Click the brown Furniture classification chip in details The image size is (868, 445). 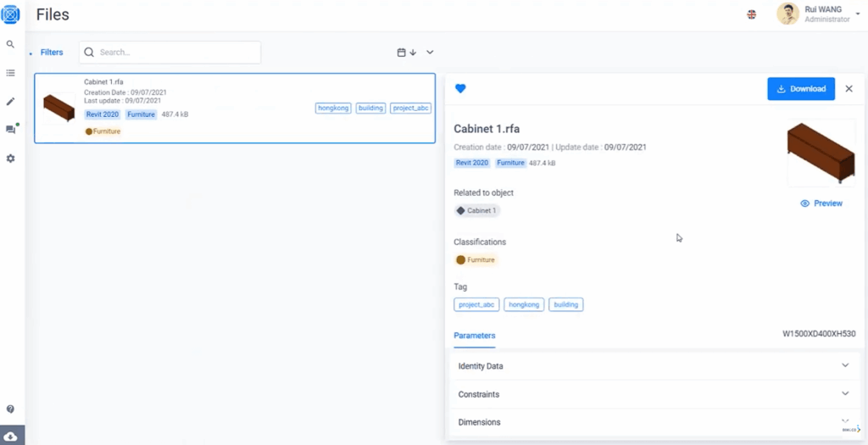point(476,259)
